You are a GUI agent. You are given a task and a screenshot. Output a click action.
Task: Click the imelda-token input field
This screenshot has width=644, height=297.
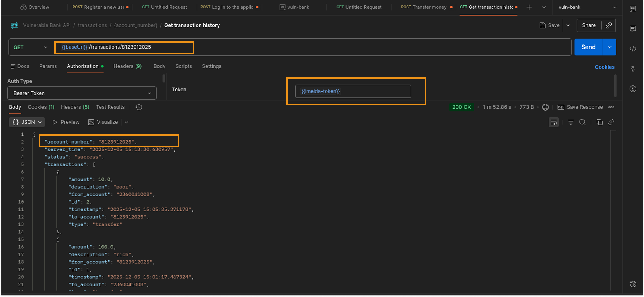coord(353,91)
